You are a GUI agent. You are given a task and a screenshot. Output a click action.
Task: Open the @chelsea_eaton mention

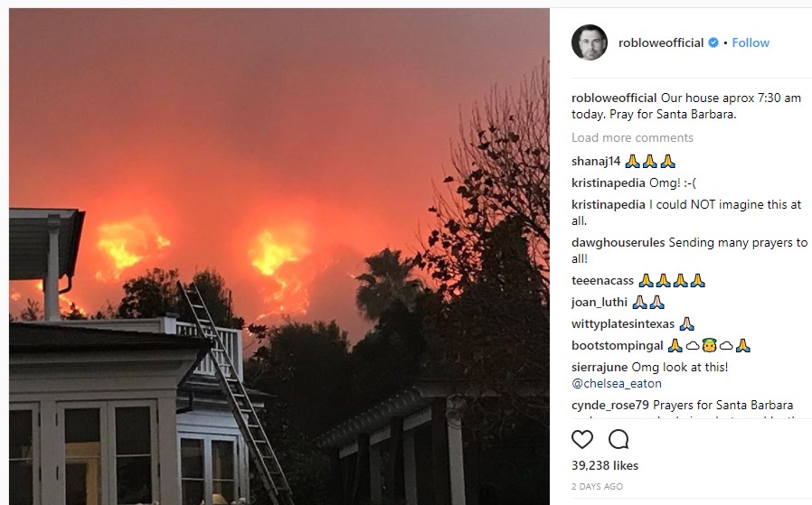coord(617,383)
